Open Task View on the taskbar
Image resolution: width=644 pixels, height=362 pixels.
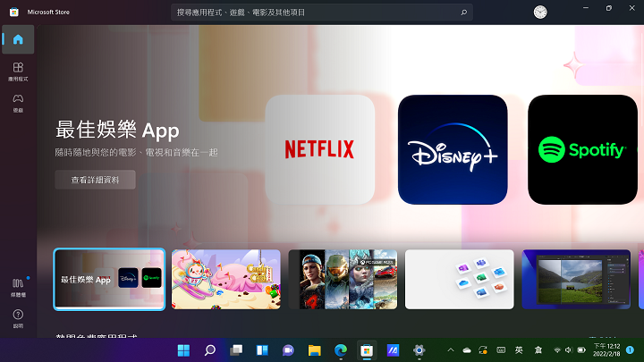click(x=236, y=350)
